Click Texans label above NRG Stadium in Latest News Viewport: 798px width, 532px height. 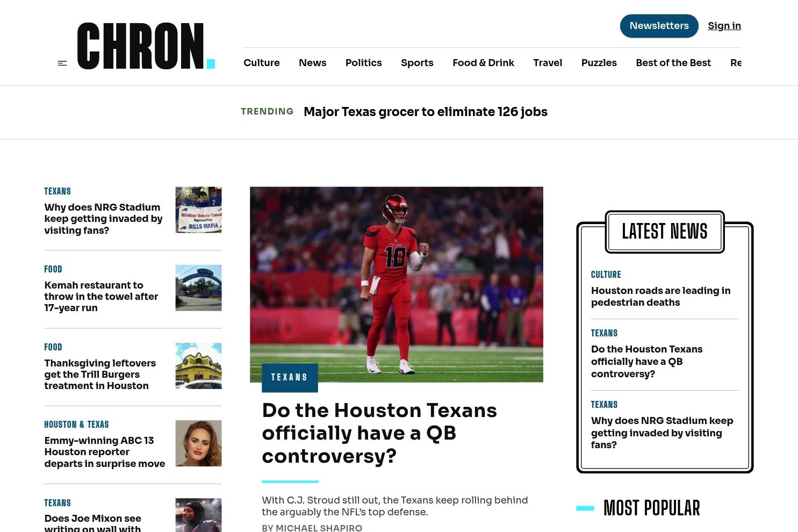click(x=605, y=405)
